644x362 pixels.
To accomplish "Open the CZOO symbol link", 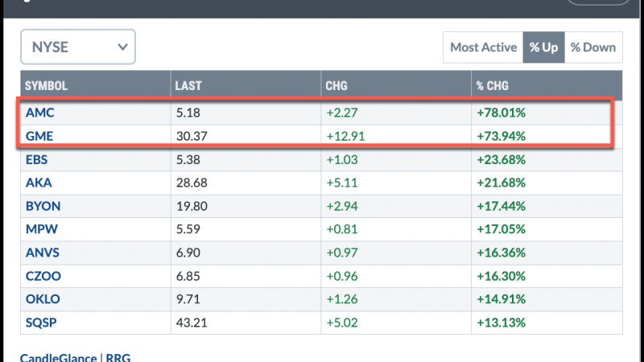I will click(43, 276).
